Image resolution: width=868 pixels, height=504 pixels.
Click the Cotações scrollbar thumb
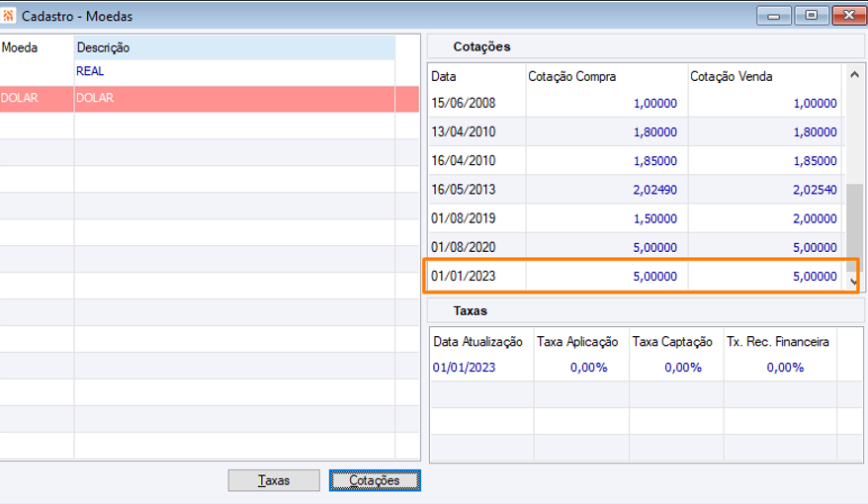[854, 227]
